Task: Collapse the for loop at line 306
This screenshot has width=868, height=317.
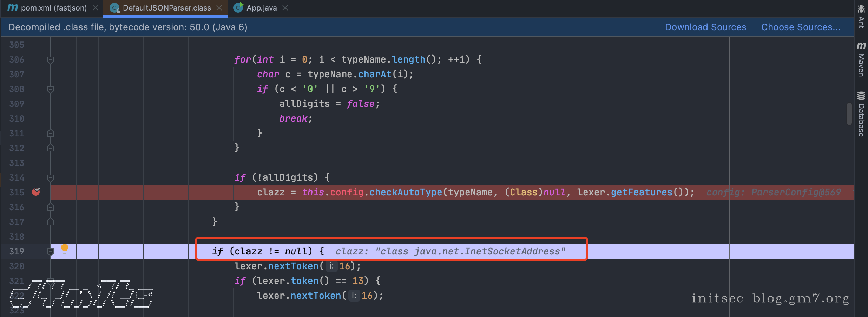Action: [x=51, y=60]
